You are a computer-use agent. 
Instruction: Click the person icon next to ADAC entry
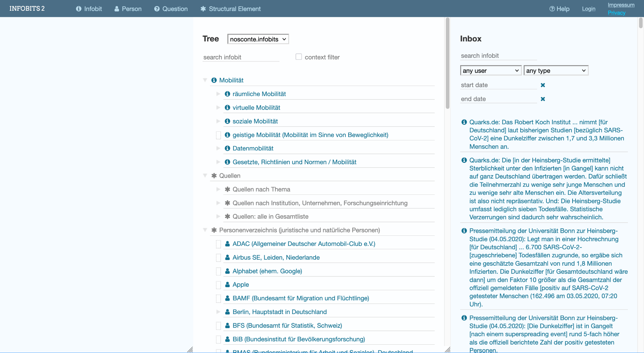pyautogui.click(x=227, y=244)
